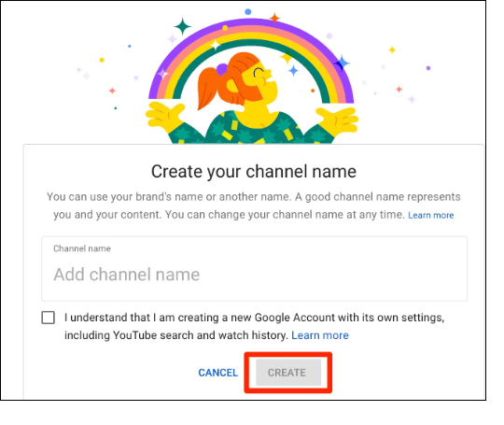Click the CANCEL button
Screen dimensions: 504x425
[217, 373]
